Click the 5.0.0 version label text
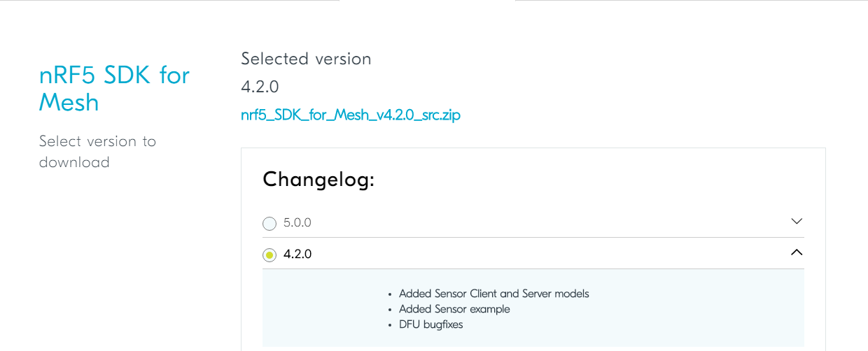The image size is (868, 351). 297,223
